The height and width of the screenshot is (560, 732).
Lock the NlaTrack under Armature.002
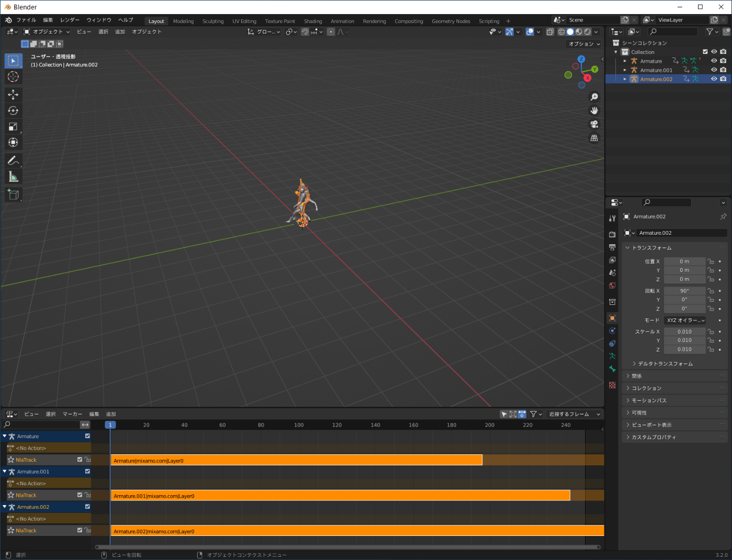tap(87, 530)
